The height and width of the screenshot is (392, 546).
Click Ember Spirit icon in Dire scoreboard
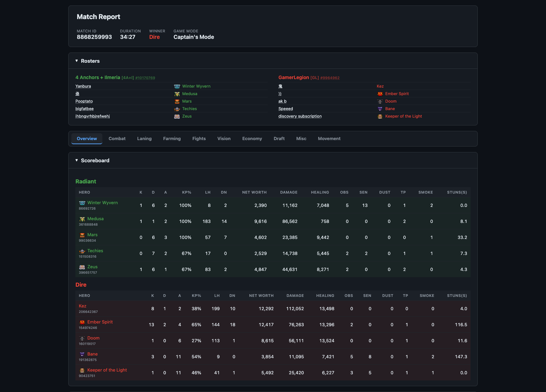point(82,322)
